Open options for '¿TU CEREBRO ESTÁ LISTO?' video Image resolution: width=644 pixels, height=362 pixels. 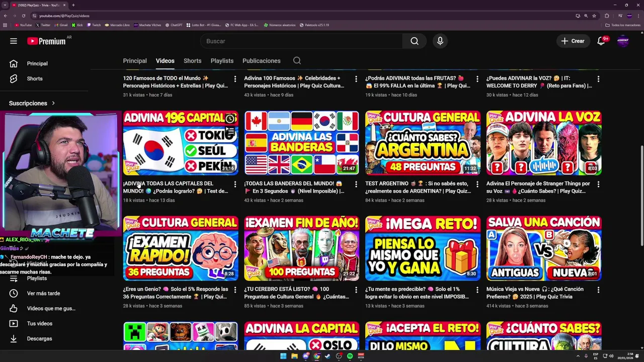coord(356,290)
